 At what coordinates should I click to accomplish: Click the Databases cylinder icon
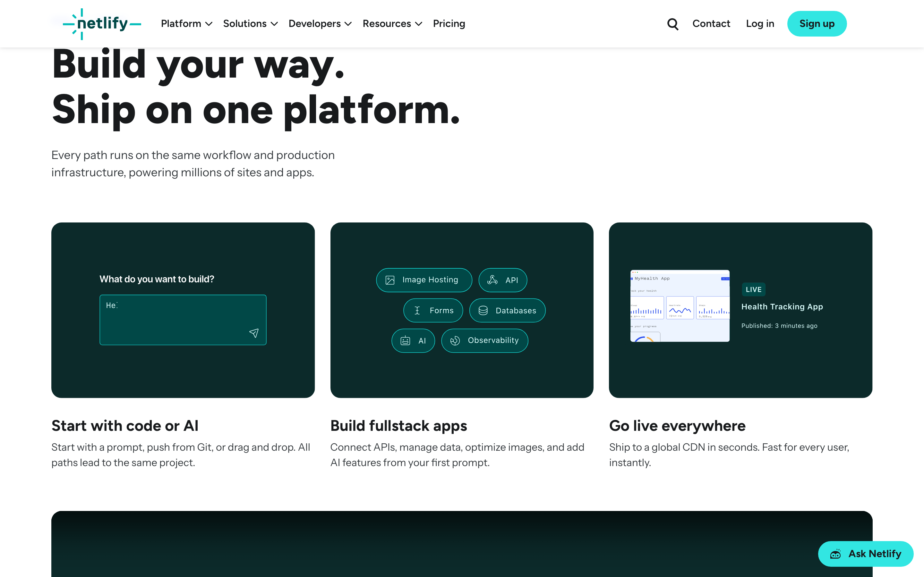pyautogui.click(x=483, y=310)
